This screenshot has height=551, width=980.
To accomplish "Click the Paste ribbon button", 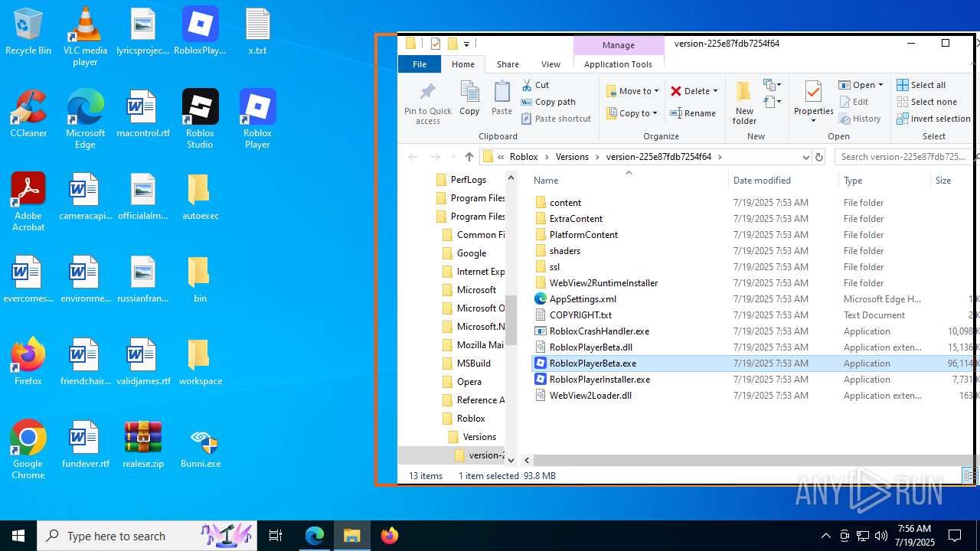I will (501, 98).
